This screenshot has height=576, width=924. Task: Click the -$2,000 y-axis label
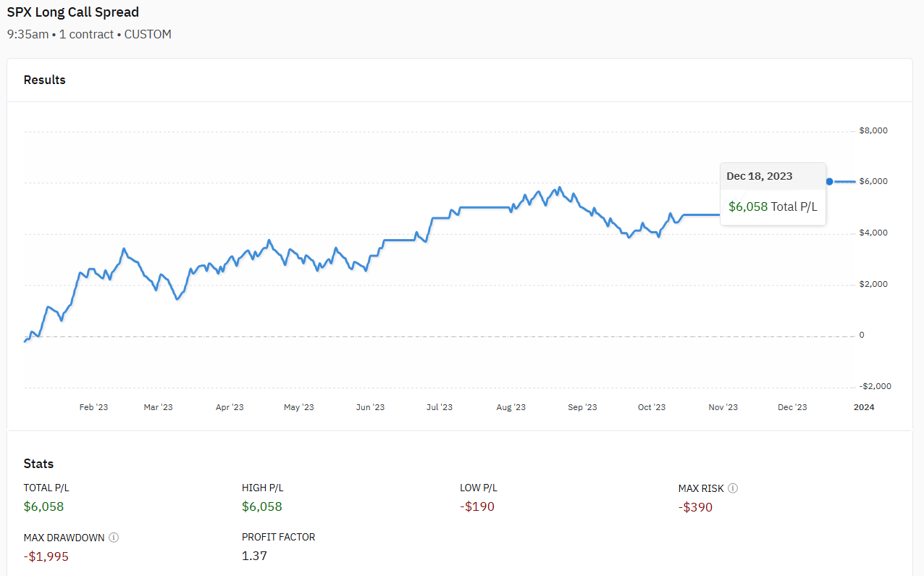(x=875, y=387)
